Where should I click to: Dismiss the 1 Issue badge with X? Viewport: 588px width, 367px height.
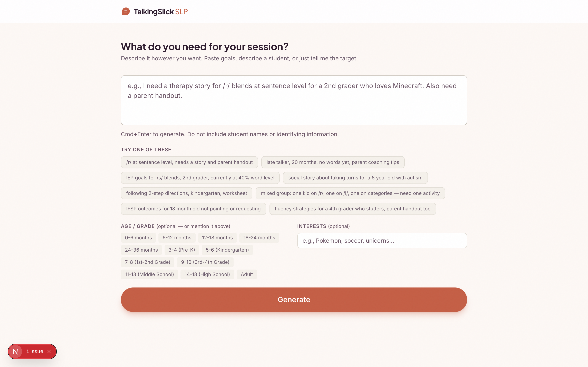coord(49,351)
